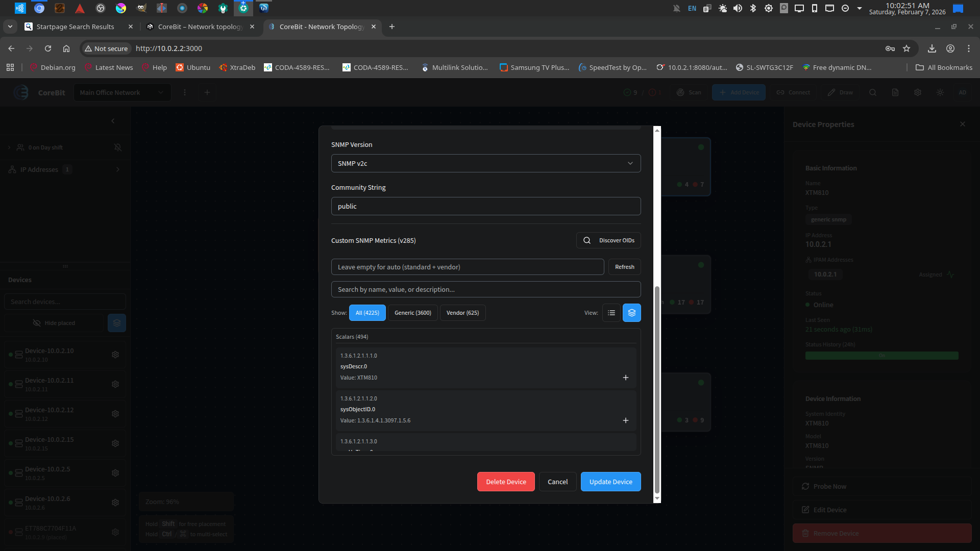The height and width of the screenshot is (551, 980).
Task: Switch to list view icon
Action: point(611,313)
